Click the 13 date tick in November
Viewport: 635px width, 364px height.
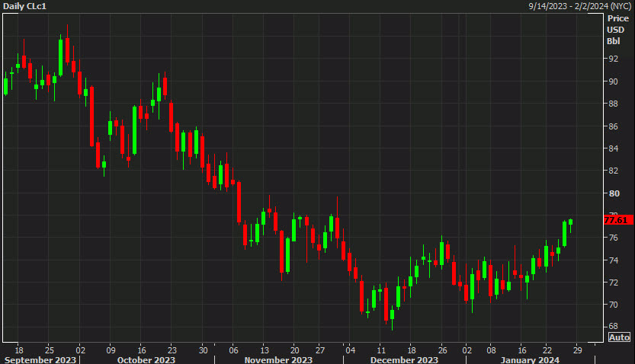(265, 350)
